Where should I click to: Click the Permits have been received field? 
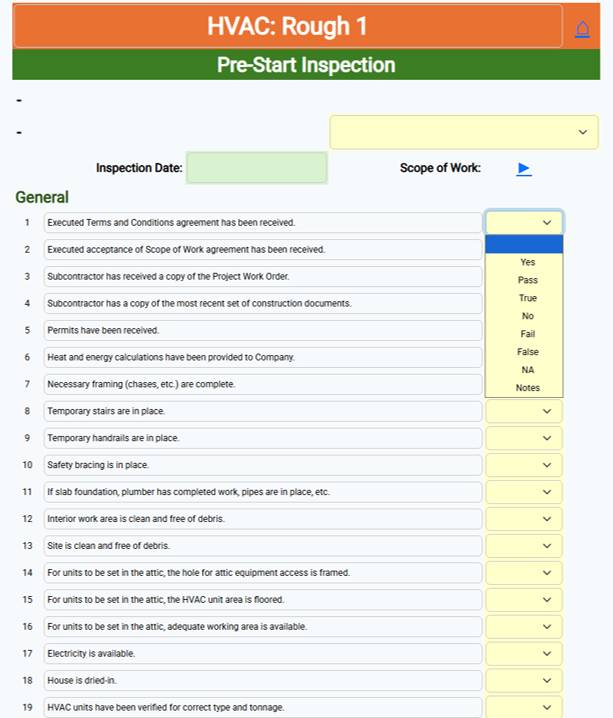pos(263,330)
